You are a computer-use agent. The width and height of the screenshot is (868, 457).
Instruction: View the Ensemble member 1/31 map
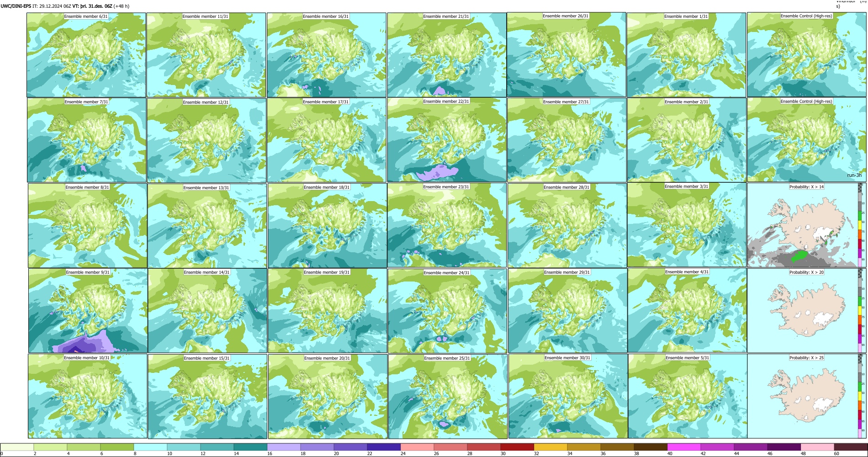pos(686,55)
